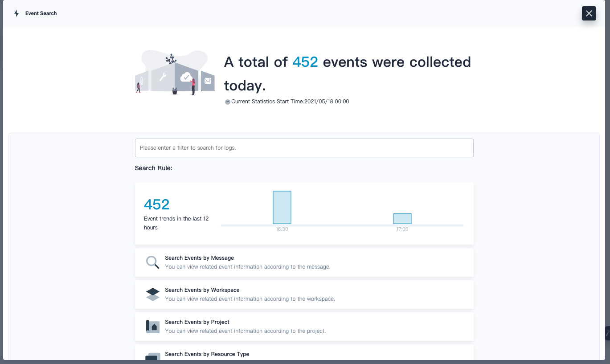Focus the log filter search field
The height and width of the screenshot is (364, 610).
[304, 148]
